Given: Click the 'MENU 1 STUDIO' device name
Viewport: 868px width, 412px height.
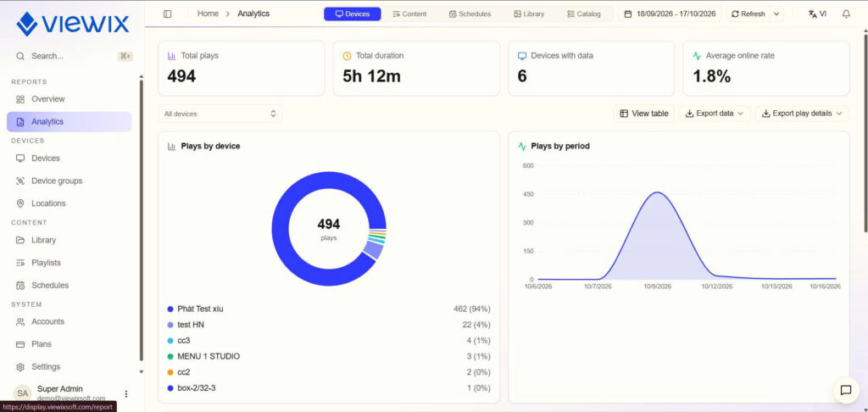Looking at the screenshot, I should pos(209,357).
